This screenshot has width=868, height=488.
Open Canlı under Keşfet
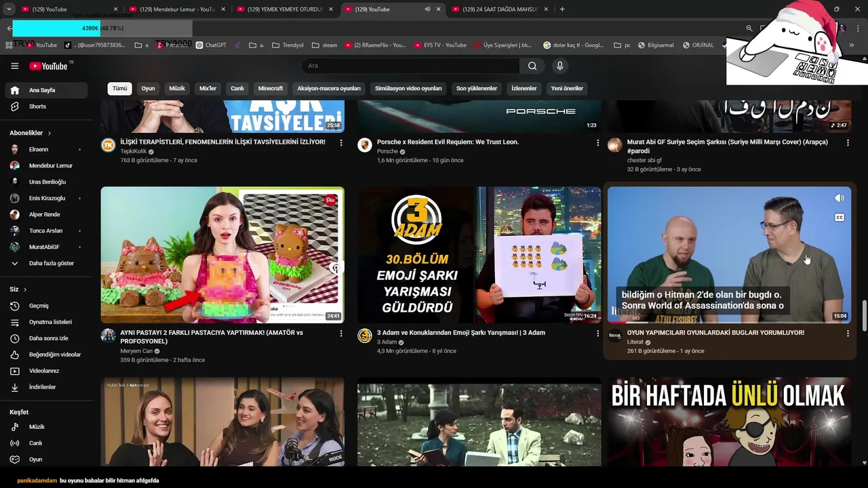[x=45, y=443]
